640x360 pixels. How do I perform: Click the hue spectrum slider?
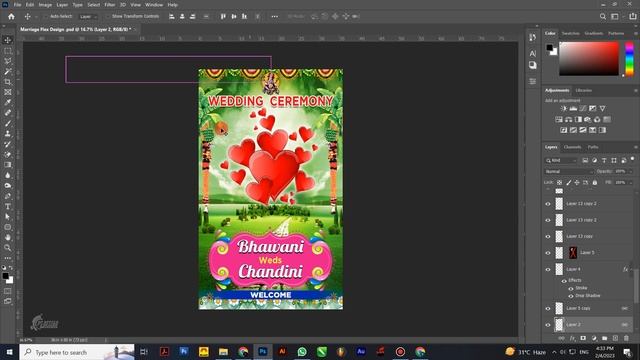click(x=629, y=58)
